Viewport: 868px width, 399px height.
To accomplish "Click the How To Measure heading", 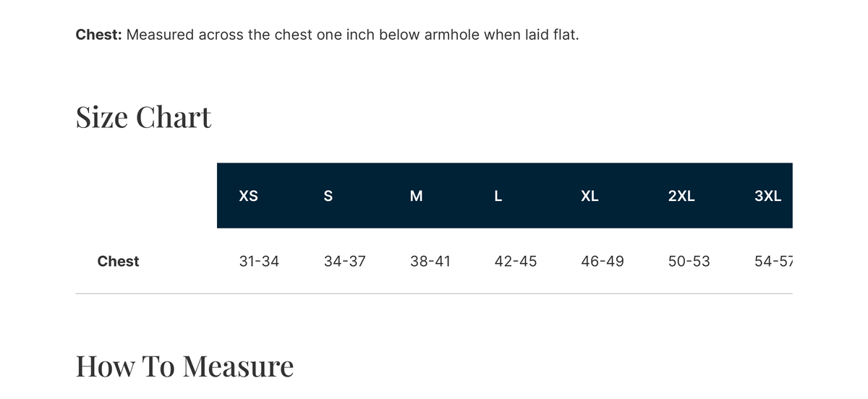I will 185,366.
